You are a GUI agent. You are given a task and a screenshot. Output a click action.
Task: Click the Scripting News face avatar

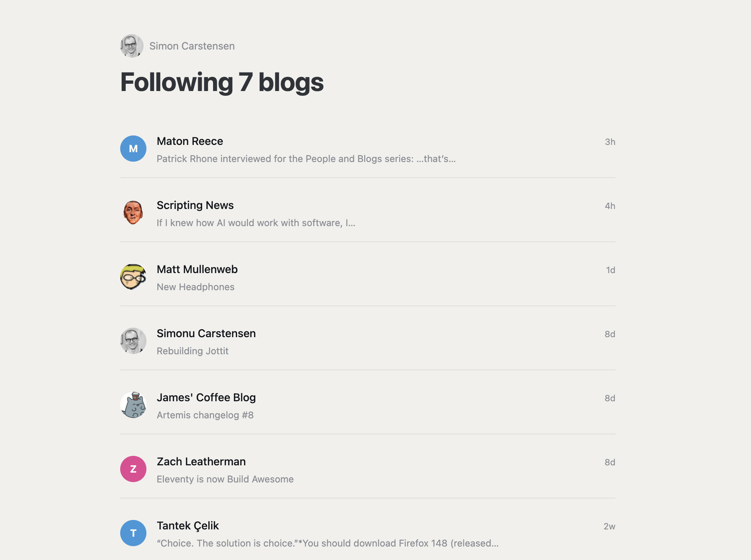133,213
